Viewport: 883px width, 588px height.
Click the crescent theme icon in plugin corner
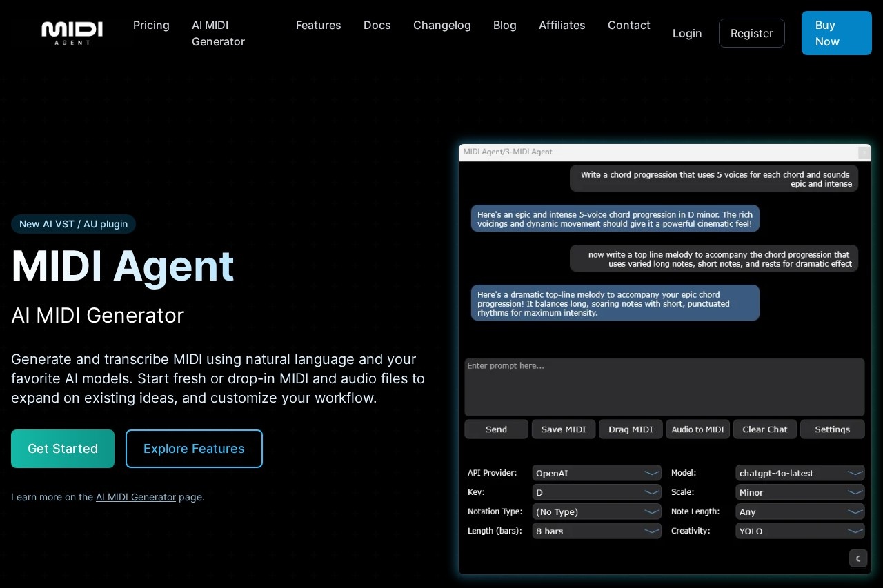[857, 558]
